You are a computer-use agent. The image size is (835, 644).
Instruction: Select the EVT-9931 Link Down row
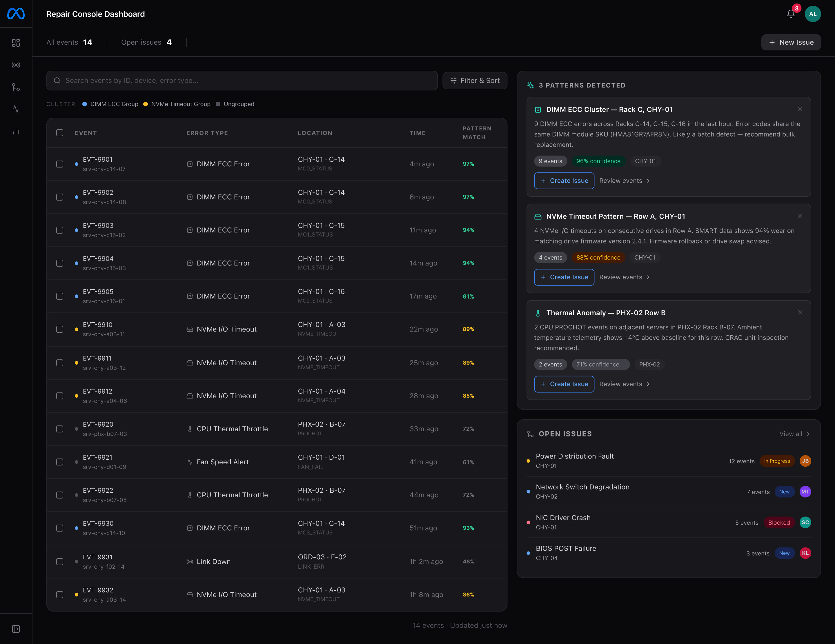[277, 562]
